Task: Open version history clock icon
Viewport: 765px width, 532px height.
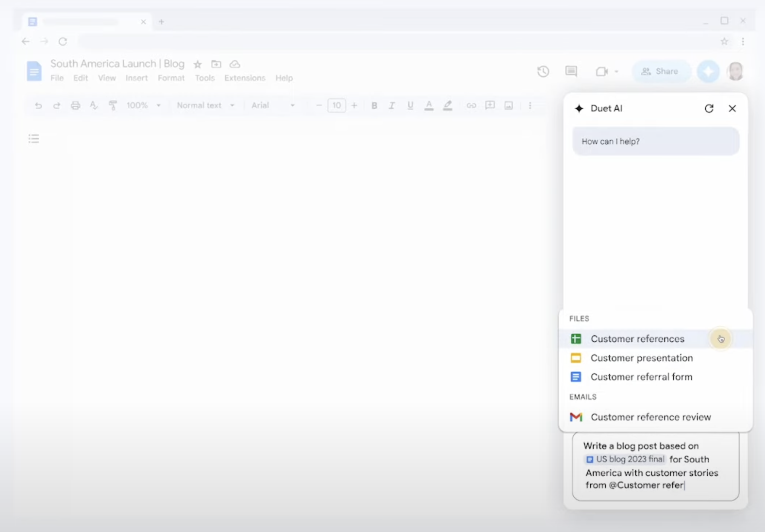Action: [x=543, y=71]
